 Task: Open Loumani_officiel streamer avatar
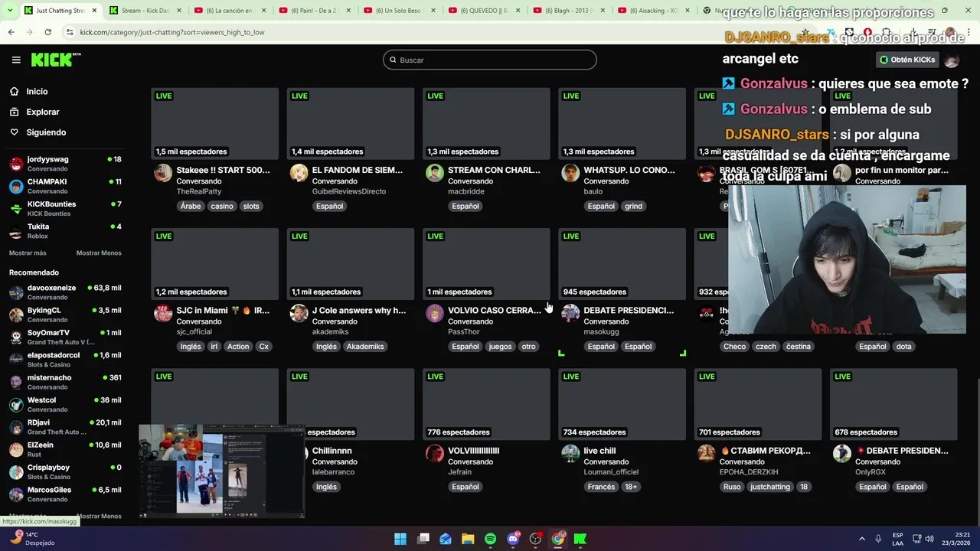tap(570, 453)
